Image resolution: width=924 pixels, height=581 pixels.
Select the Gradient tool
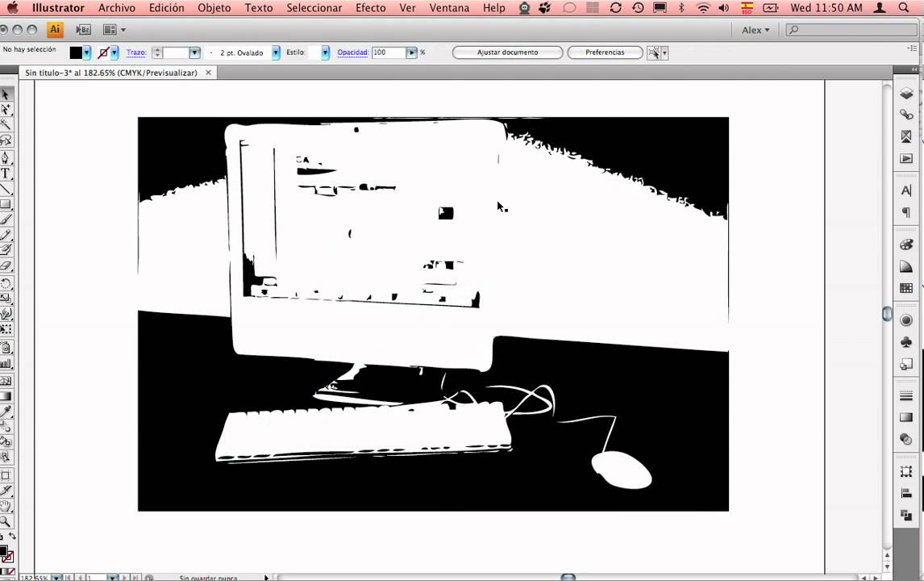(x=6, y=396)
